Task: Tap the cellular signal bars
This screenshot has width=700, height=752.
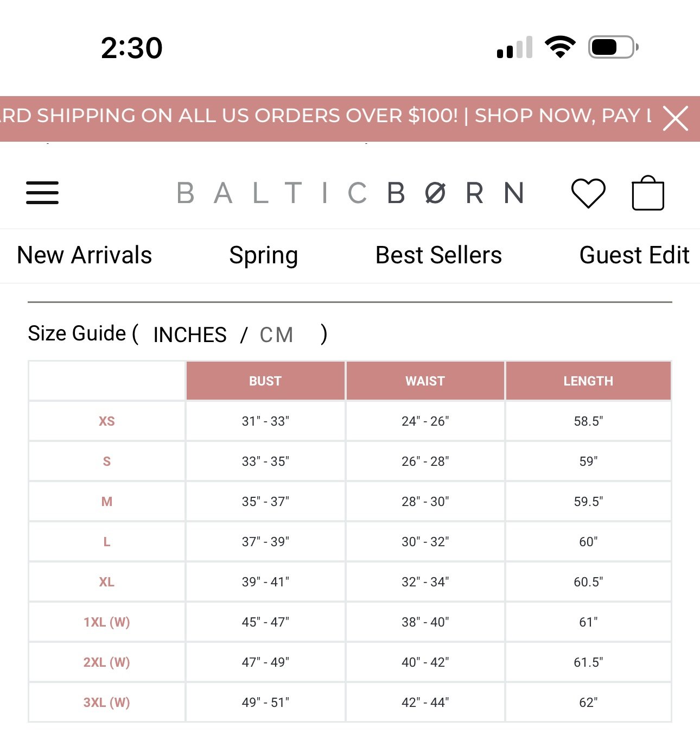Action: [514, 47]
